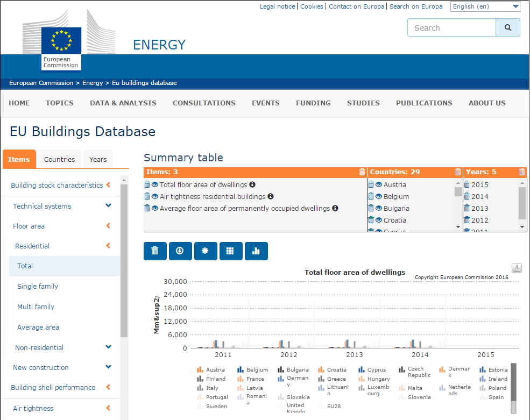Open Contact on Europa link
530x420 pixels.
click(x=357, y=6)
